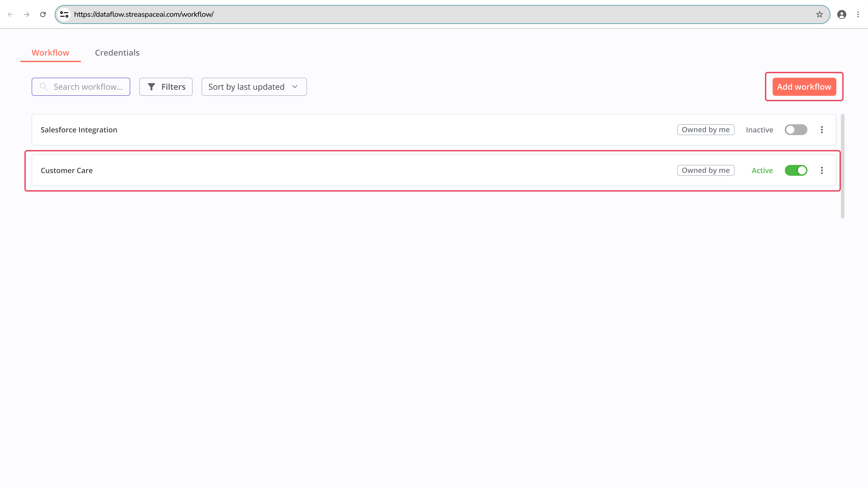Go forward using the browser forward arrow
868x488 pixels.
click(x=27, y=14)
